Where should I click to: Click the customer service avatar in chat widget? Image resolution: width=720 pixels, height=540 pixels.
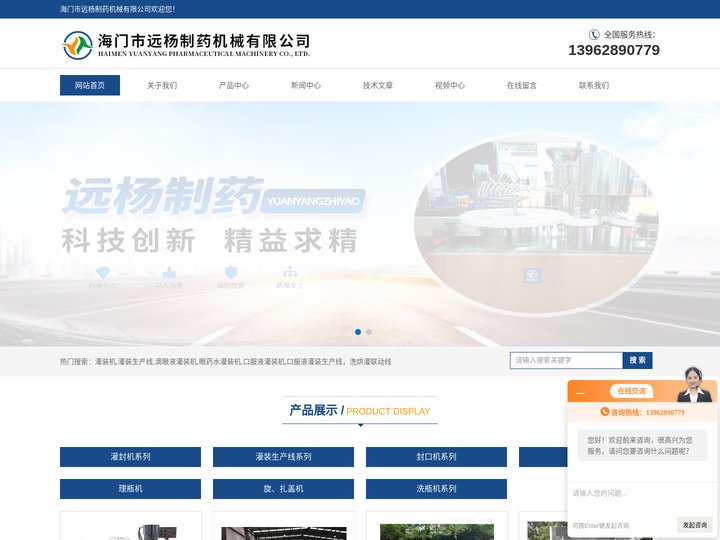[694, 385]
